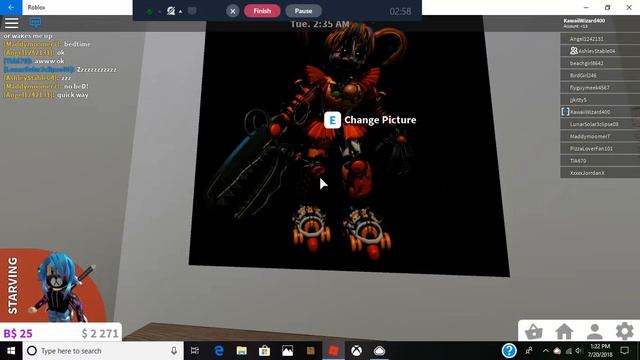Go back with the window back arrow
This screenshot has height=360, width=640.
tap(11, 7)
